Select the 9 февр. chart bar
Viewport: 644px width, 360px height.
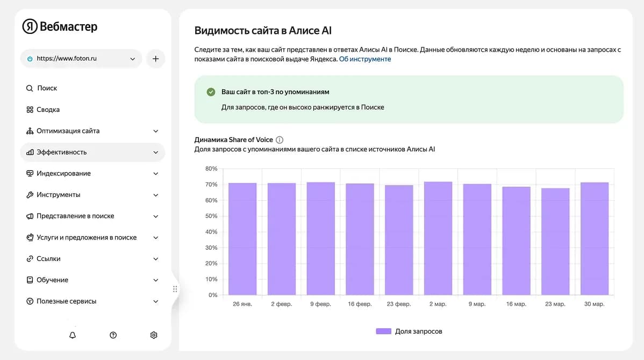pos(321,239)
